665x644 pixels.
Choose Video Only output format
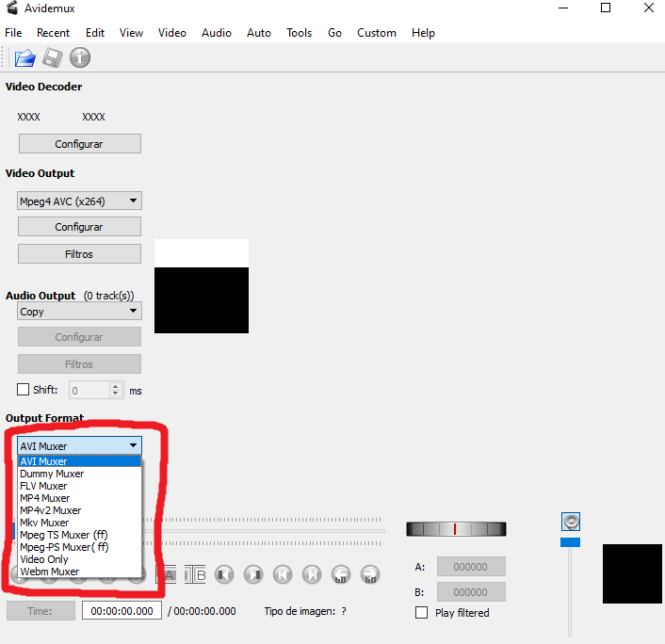(79, 559)
